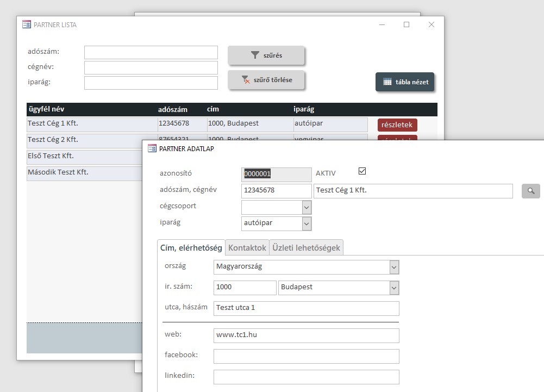
Task: Click the autóipar cell in the partner list
Action: pyautogui.click(x=330, y=125)
